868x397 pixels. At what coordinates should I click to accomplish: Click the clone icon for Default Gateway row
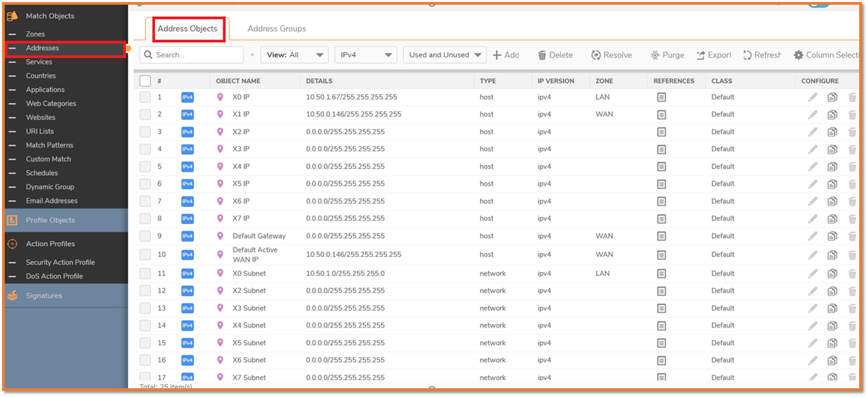click(x=832, y=237)
